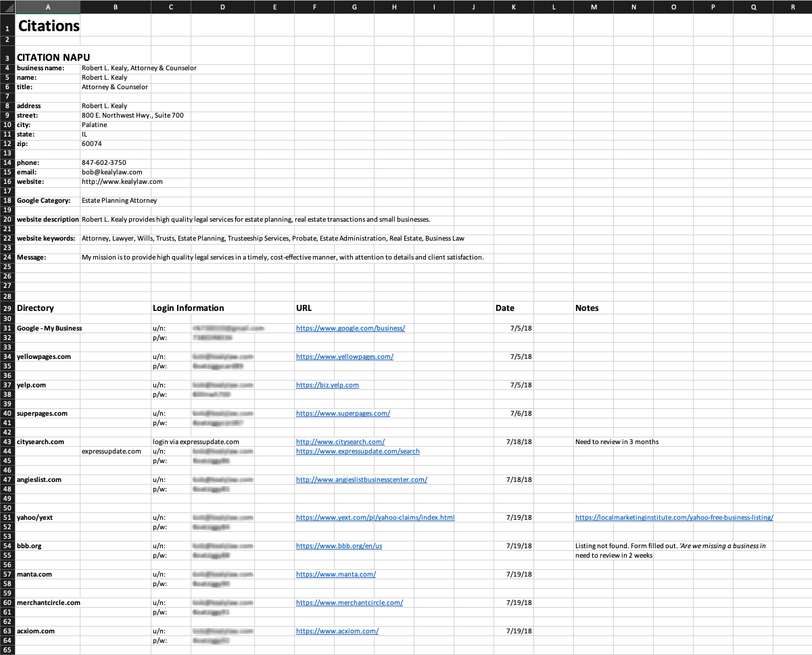Open the merchantcircle.com link
The width and height of the screenshot is (812, 655).
pyautogui.click(x=349, y=602)
